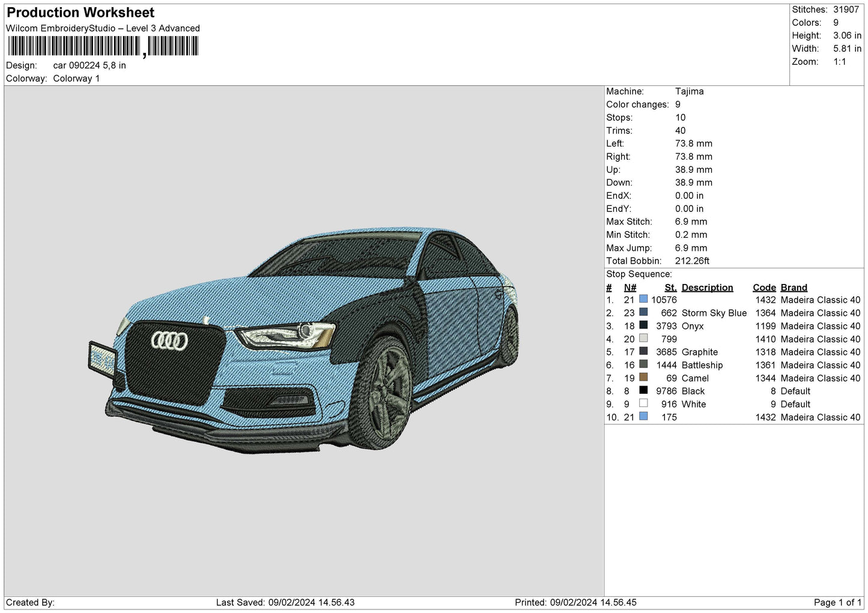Pick the White color swatch in stop 9
Image resolution: width=868 pixels, height=613 pixels.
pos(643,403)
